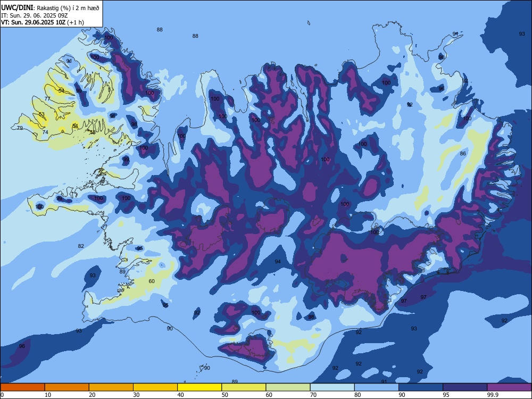Click the legend tick label '20'
532x399 pixels.
[x=92, y=395]
